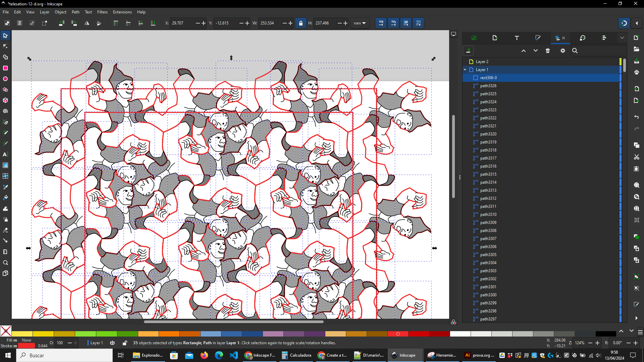The height and width of the screenshot is (362, 644).
Task: Select the 3D box tool
Action: pyautogui.click(x=5, y=100)
